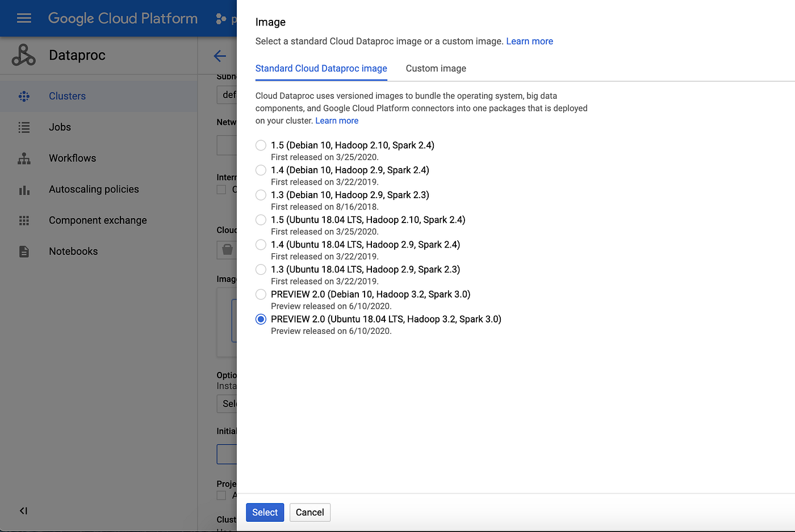This screenshot has width=795, height=532.
Task: Click the Autoscaling policies sidebar icon
Action: coord(24,189)
